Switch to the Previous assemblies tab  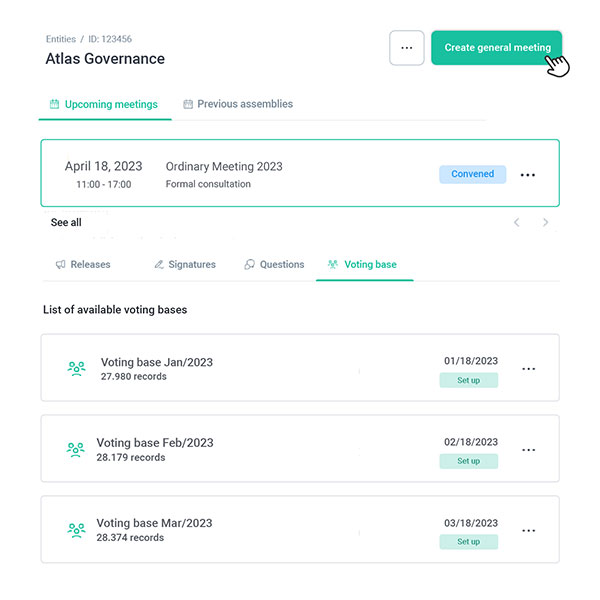(x=238, y=104)
